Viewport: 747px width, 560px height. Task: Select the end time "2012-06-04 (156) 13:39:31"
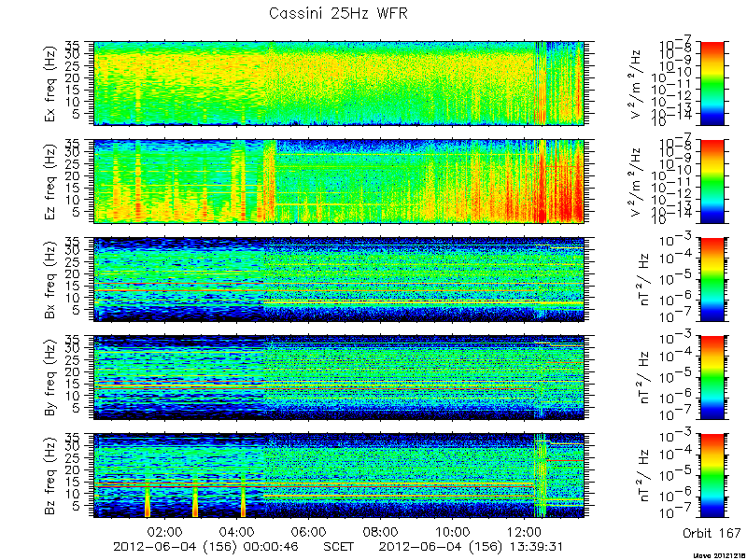pyautogui.click(x=472, y=546)
